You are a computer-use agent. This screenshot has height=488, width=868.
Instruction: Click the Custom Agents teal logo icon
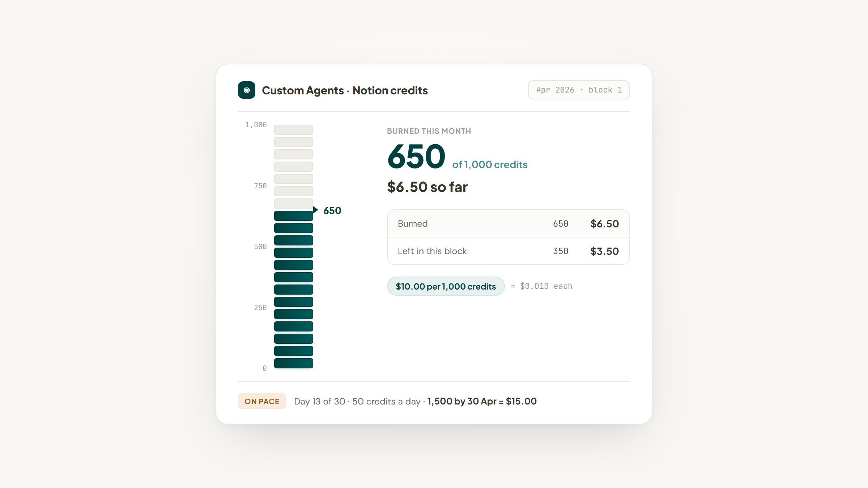click(247, 90)
